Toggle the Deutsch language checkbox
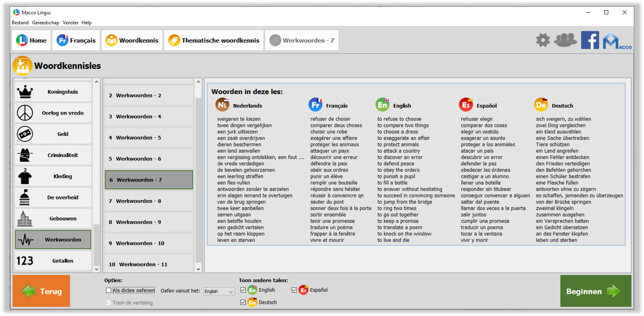The image size is (644, 316). [243, 302]
